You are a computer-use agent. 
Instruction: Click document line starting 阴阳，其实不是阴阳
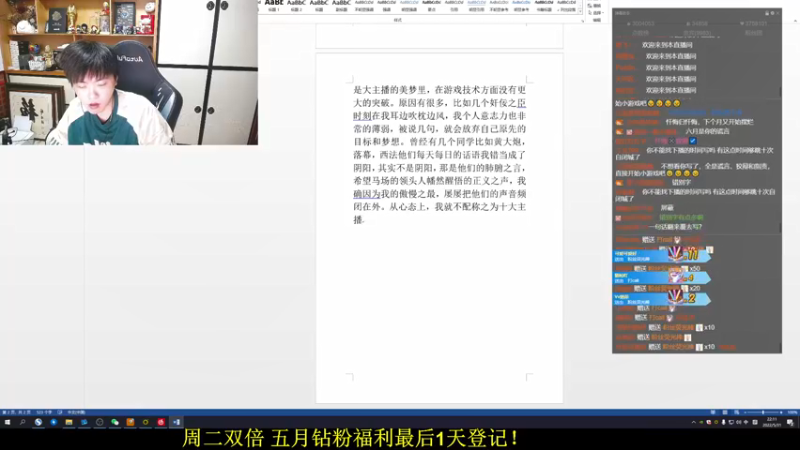coord(439,168)
